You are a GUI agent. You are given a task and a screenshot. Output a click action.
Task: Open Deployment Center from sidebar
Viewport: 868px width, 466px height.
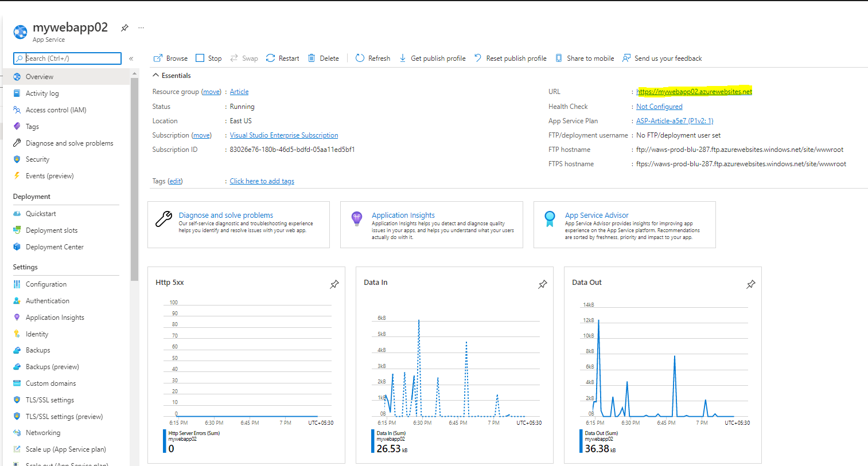(55, 247)
